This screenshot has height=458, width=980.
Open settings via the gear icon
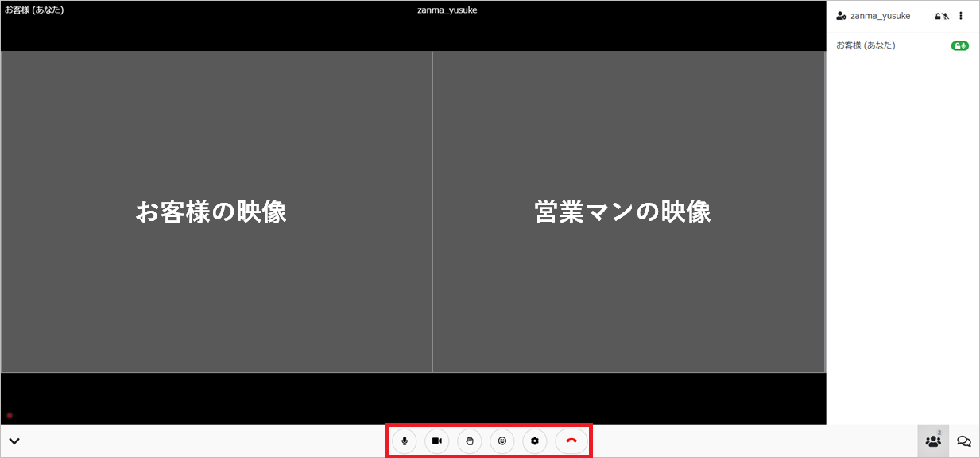pyautogui.click(x=535, y=441)
